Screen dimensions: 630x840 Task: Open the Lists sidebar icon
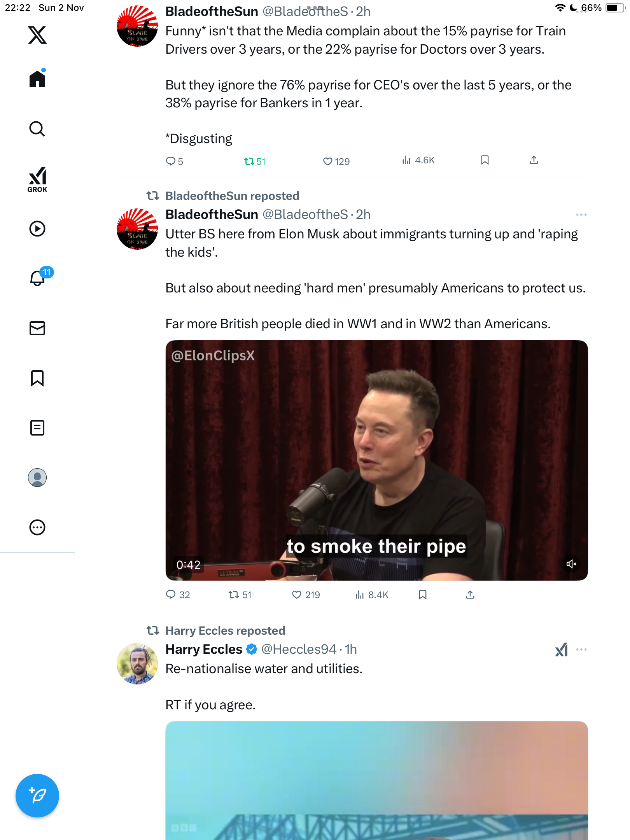tap(37, 428)
